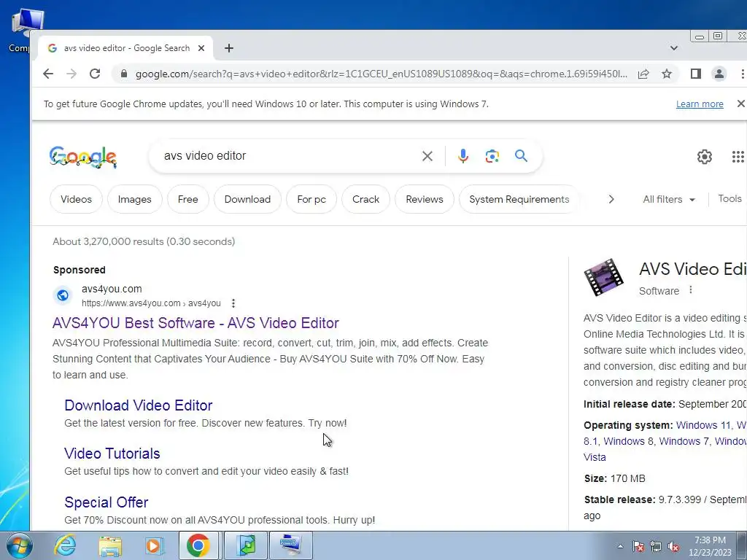Open the Special Offer sitelink
The width and height of the screenshot is (747, 560).
[x=107, y=502]
